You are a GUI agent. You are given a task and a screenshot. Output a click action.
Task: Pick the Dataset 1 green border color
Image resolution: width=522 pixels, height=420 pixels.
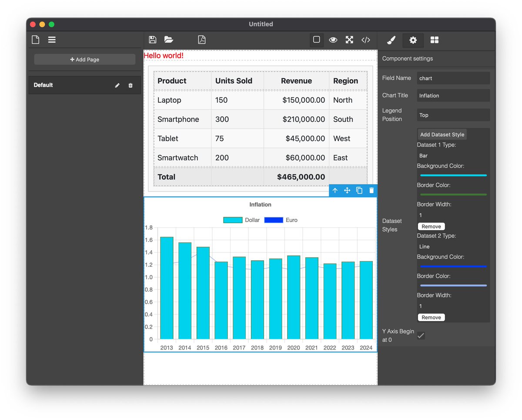point(453,195)
